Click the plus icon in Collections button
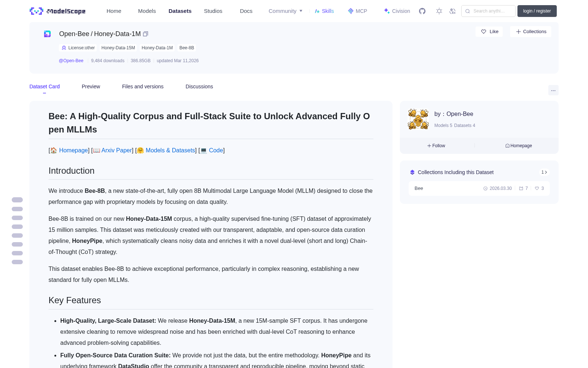This screenshot has height=368, width=588. pos(519,32)
